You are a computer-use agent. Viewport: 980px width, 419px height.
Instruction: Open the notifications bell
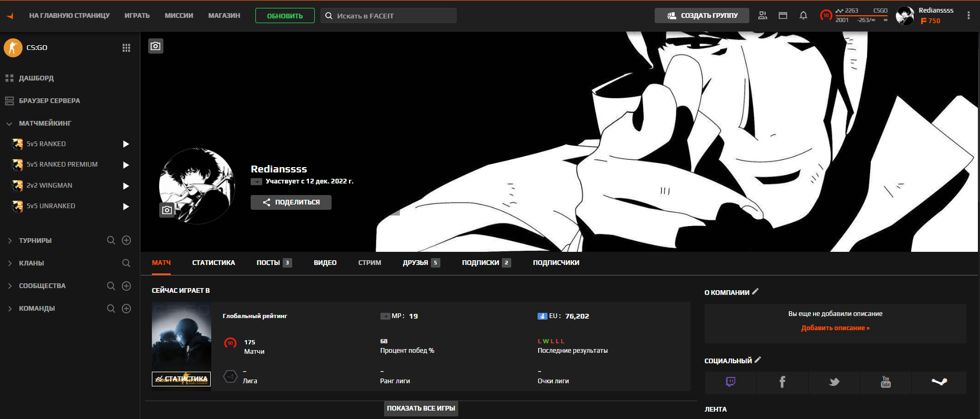(x=803, y=16)
